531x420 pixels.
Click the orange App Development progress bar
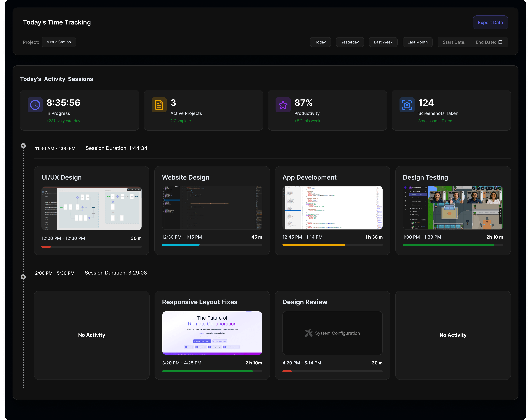point(314,245)
